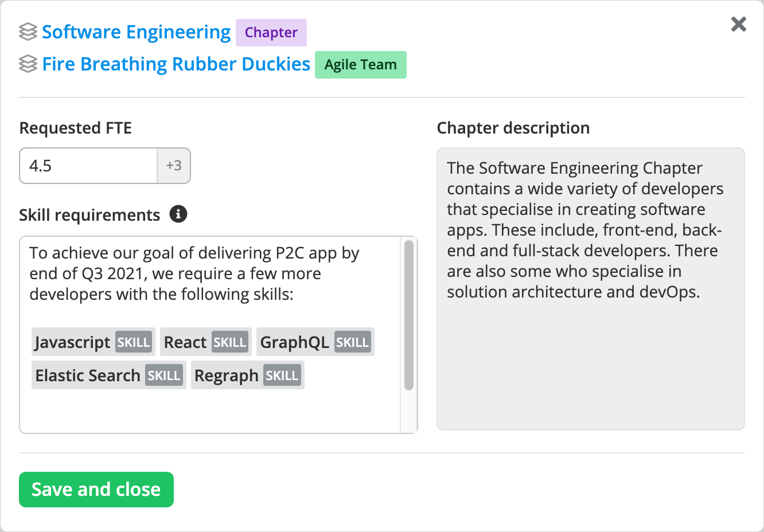The image size is (764, 532).
Task: Select the Regraph SKILL tag
Action: coord(247,374)
